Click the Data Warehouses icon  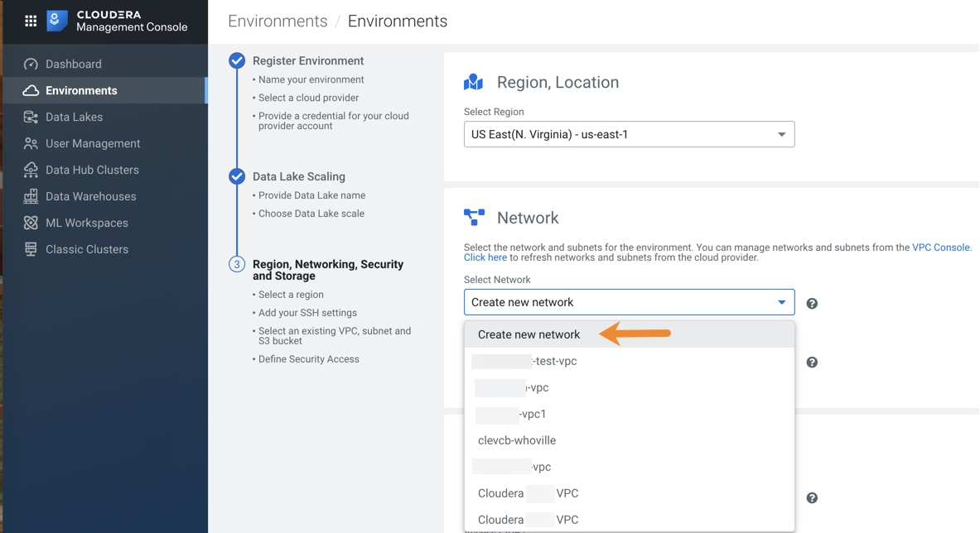31,197
